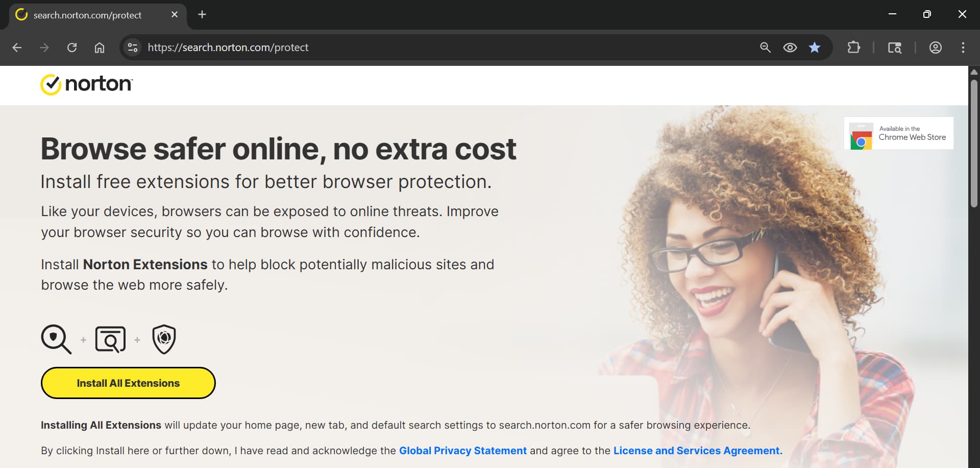Viewport: 980px width, 468px height.
Task: Click the browser back arrow
Action: [x=17, y=48]
